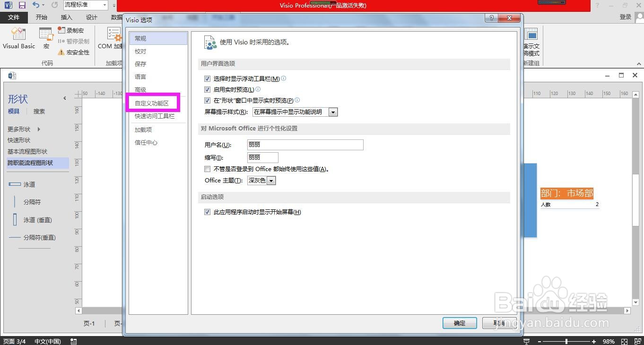Image resolution: width=644 pixels, height=345 pixels.
Task: Click the 用户名 input field
Action: click(x=305, y=145)
